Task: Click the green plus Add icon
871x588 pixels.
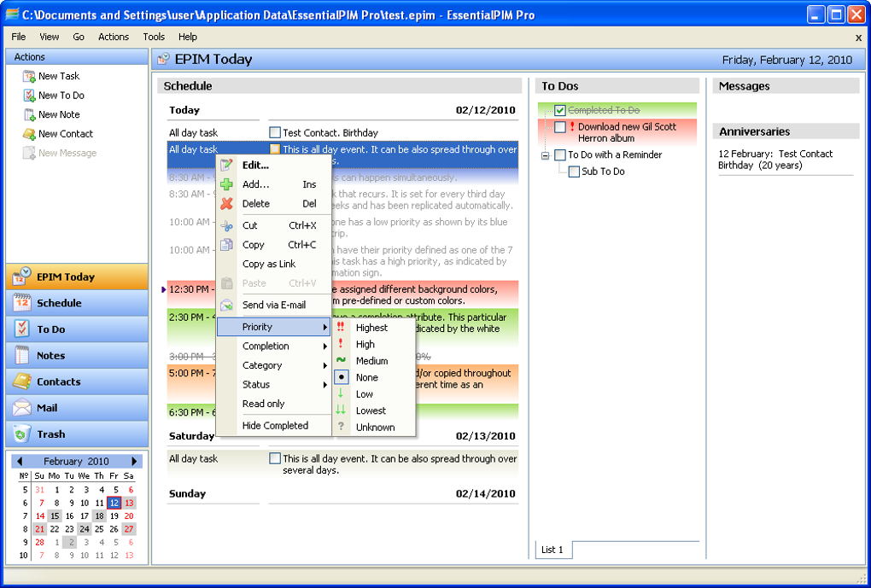Action: click(x=226, y=184)
